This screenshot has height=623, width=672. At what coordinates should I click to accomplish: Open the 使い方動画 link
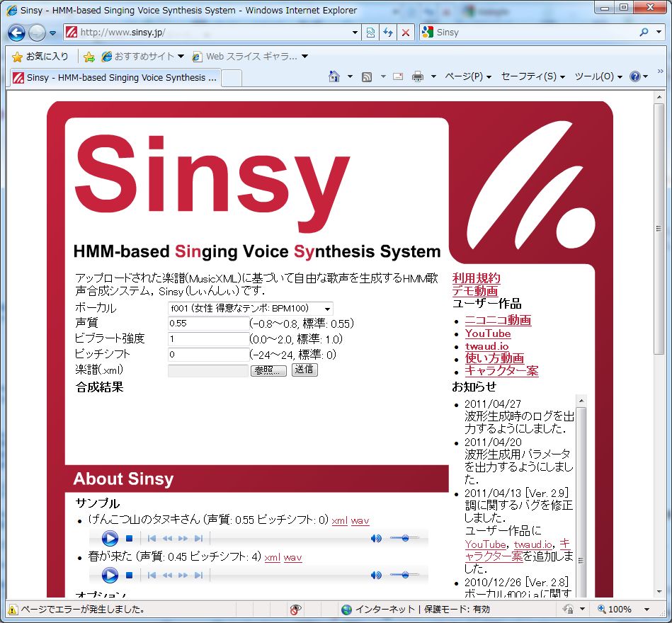(x=494, y=358)
